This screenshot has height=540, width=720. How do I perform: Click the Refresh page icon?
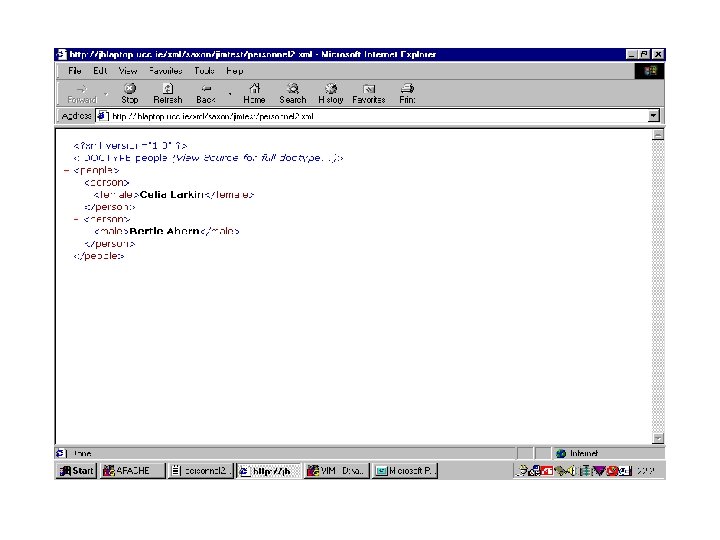click(168, 88)
